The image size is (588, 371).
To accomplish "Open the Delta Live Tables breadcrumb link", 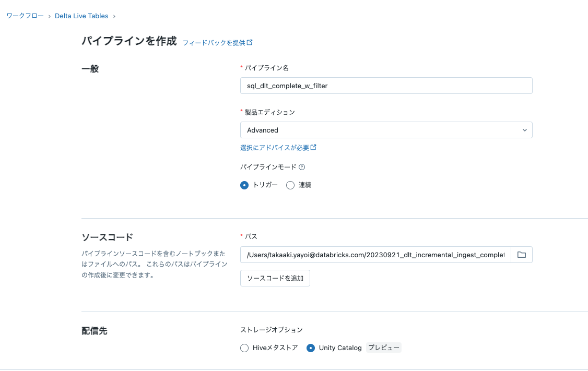I will pyautogui.click(x=81, y=16).
